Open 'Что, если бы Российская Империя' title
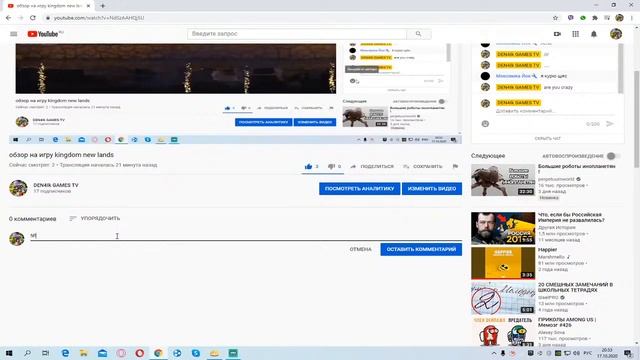 point(571,217)
